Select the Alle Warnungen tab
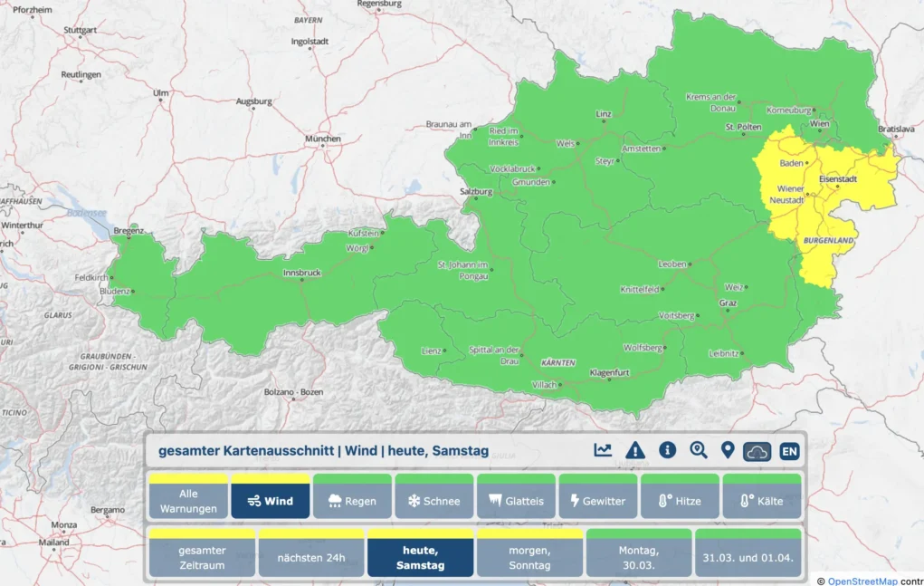The height and width of the screenshot is (586, 924). 188,496
